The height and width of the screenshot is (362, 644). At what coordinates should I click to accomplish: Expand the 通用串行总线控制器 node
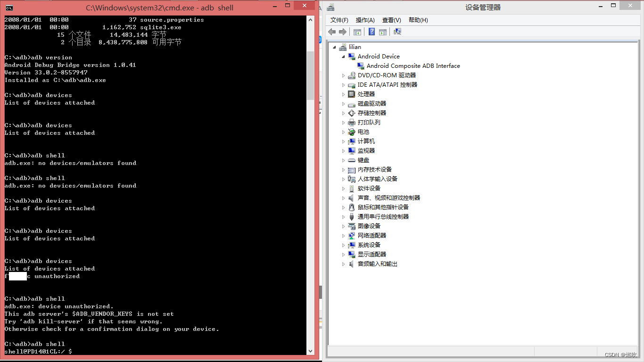(x=344, y=217)
